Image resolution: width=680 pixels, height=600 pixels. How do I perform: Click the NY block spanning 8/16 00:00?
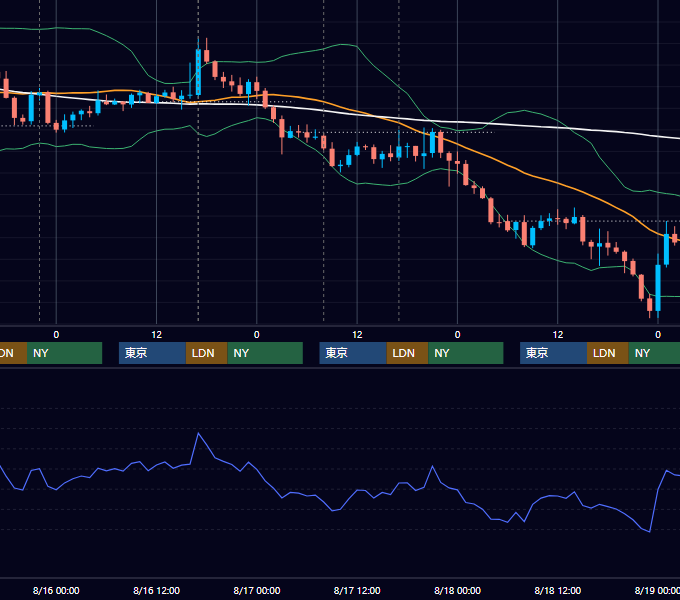pos(64,353)
